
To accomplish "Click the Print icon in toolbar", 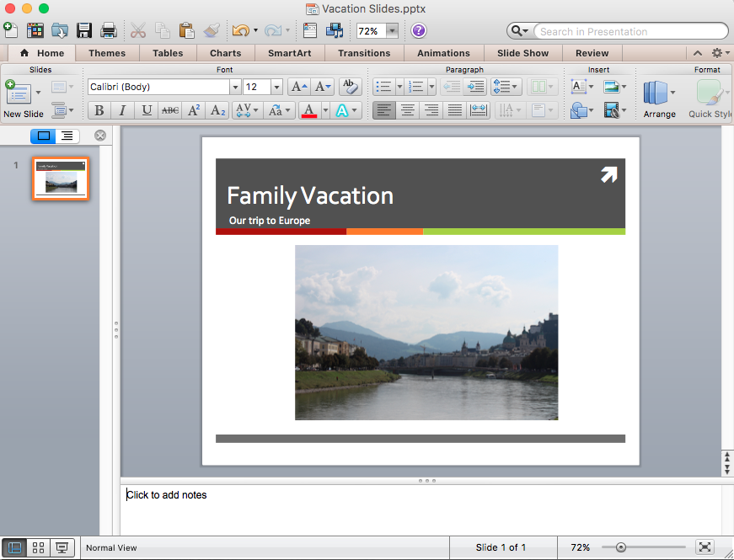I will 109,31.
